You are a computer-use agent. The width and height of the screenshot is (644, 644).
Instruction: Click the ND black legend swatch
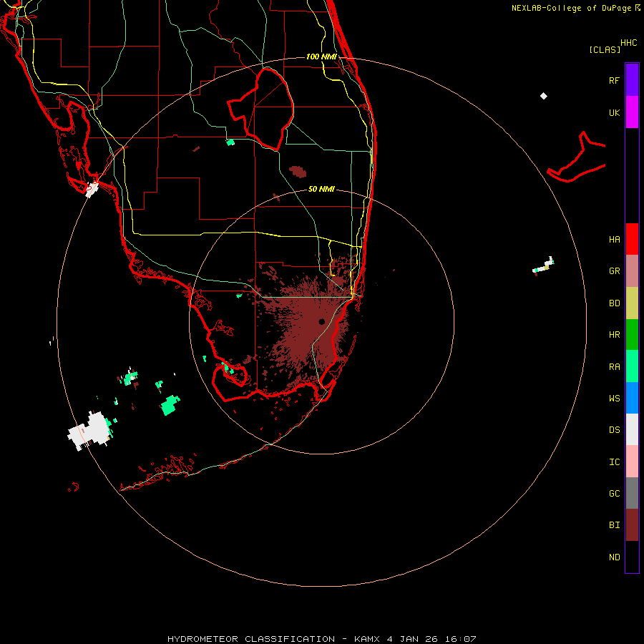pyautogui.click(x=632, y=557)
